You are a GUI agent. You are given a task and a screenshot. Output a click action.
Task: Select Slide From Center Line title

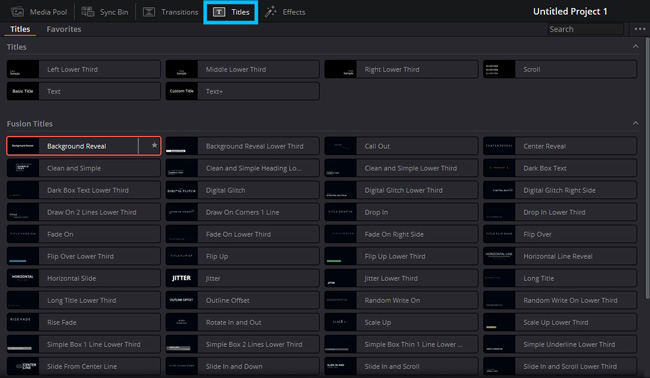[x=84, y=366]
